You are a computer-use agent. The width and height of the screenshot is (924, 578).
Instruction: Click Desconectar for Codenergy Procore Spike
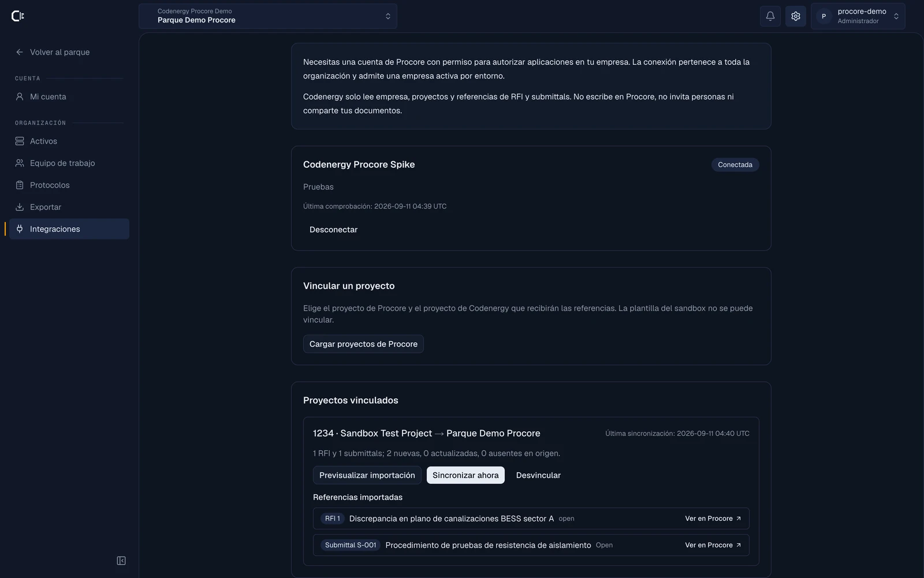(x=333, y=229)
